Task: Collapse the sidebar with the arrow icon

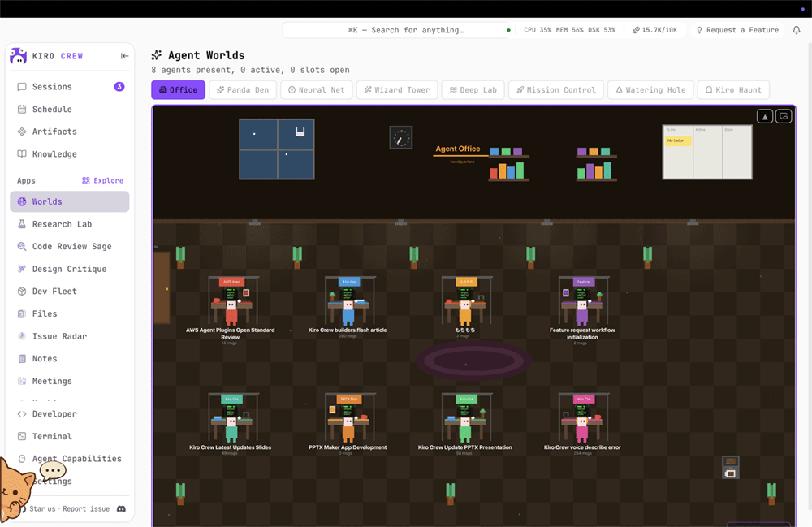Action: point(124,56)
